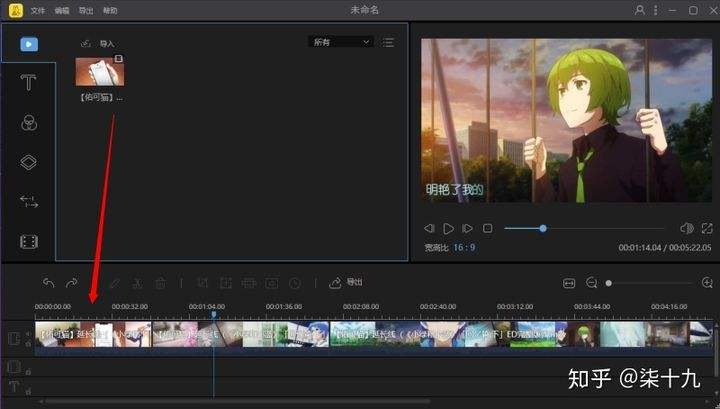The image size is (720, 409).
Task: Click the imported clip's file name label
Action: click(101, 97)
